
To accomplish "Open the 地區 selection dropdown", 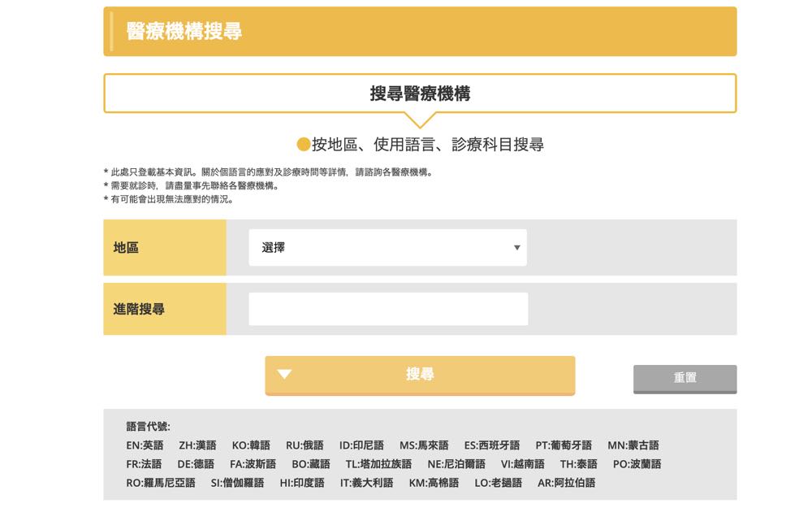I will (387, 248).
